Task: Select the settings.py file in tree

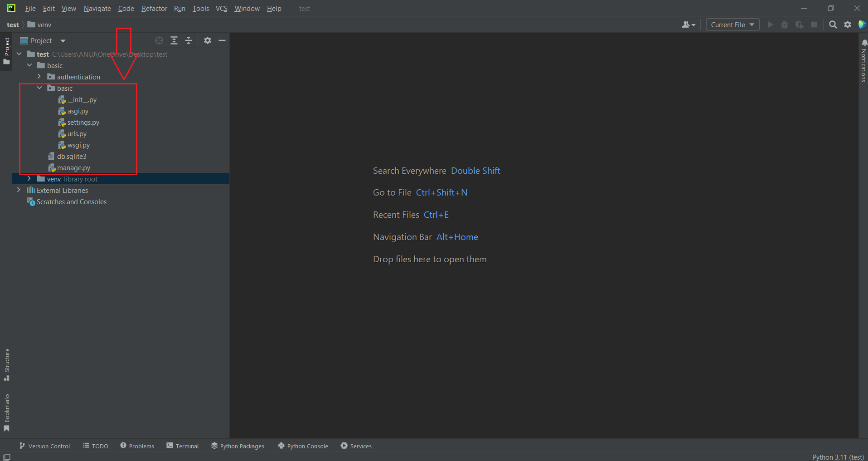Action: click(x=83, y=123)
